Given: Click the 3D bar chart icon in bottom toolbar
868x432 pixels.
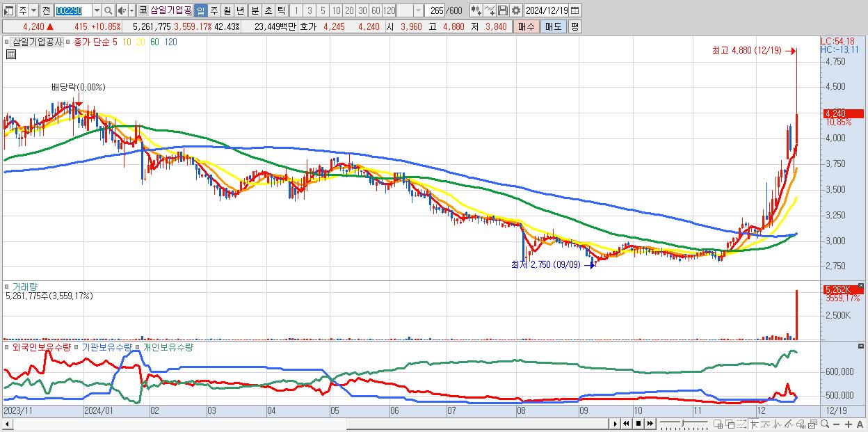Looking at the screenshot, I should 801,424.
